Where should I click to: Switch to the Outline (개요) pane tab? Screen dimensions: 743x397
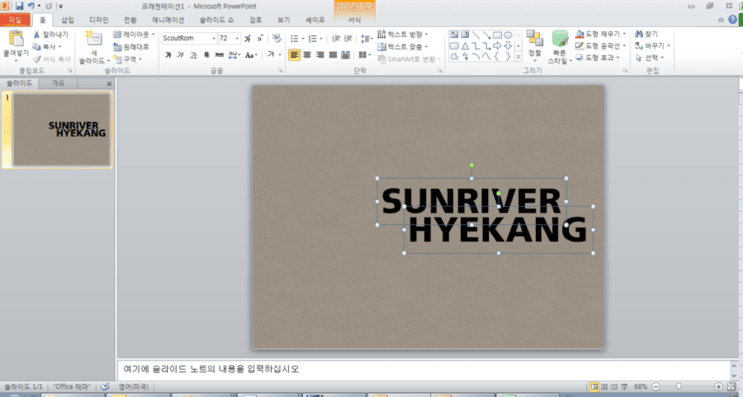tap(58, 83)
